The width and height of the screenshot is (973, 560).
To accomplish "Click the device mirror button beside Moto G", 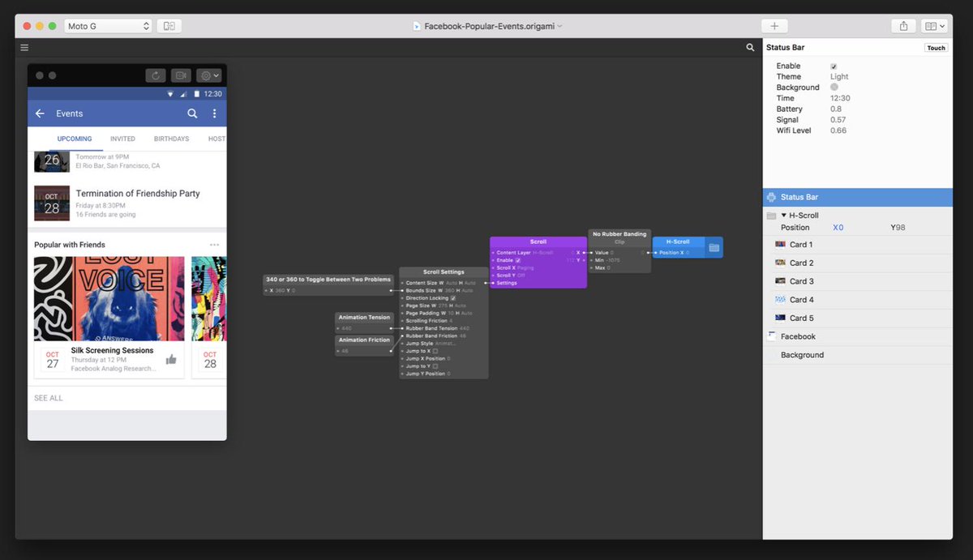I will click(169, 26).
